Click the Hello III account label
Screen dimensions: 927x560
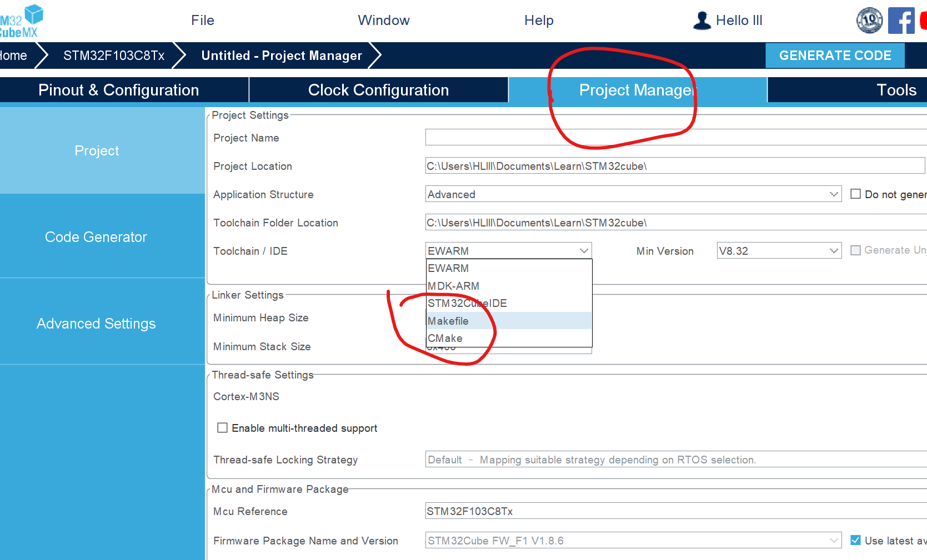739,21
